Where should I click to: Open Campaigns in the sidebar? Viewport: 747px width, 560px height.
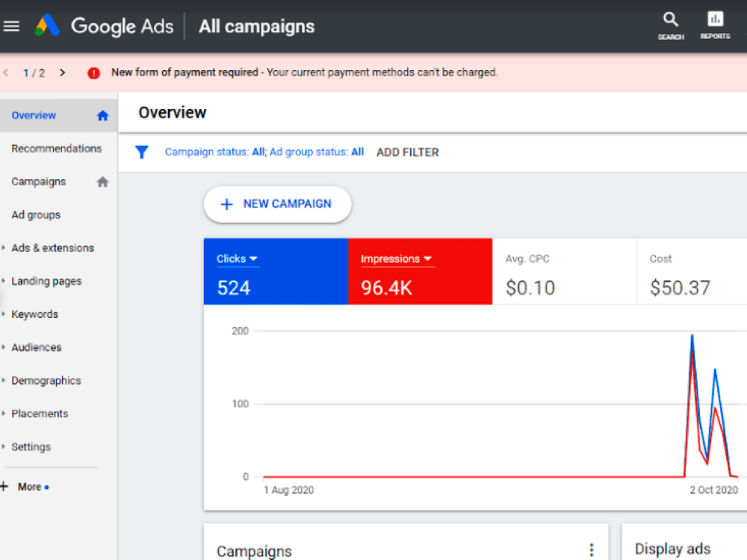39,182
